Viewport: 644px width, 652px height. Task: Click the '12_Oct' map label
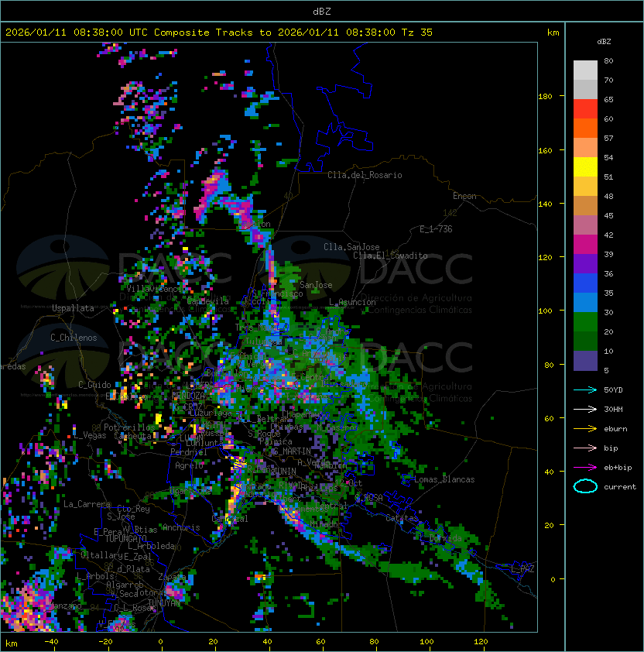point(348,483)
